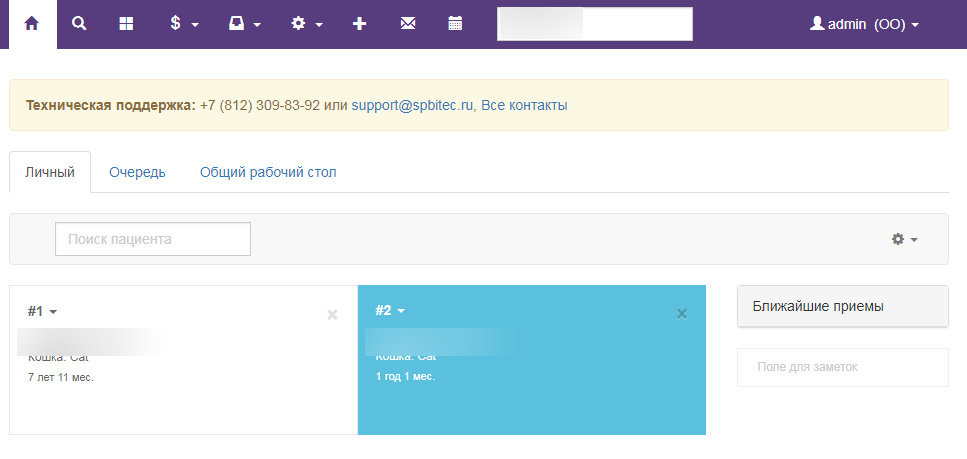Open the inbox tray dropdown
The width and height of the screenshot is (967, 459).
pyautogui.click(x=245, y=24)
